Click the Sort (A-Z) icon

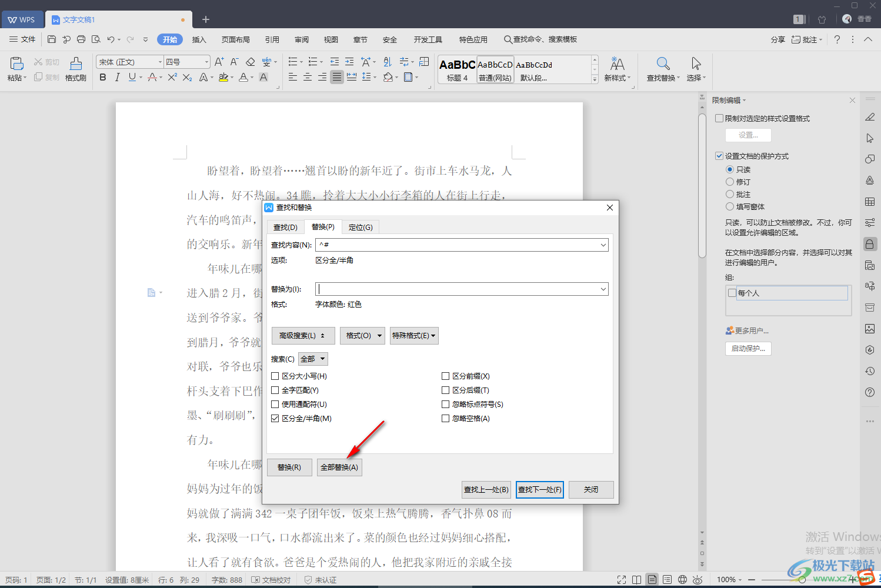pyautogui.click(x=388, y=62)
